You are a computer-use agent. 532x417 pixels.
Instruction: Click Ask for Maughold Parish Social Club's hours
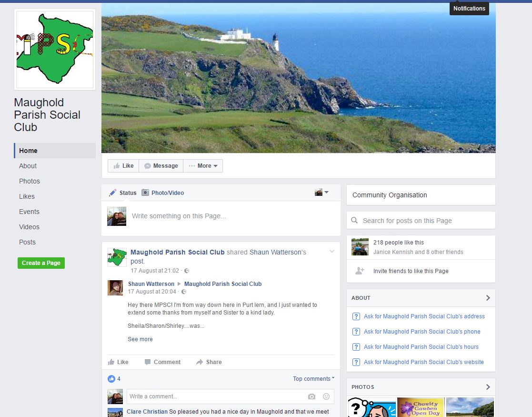[x=421, y=347]
